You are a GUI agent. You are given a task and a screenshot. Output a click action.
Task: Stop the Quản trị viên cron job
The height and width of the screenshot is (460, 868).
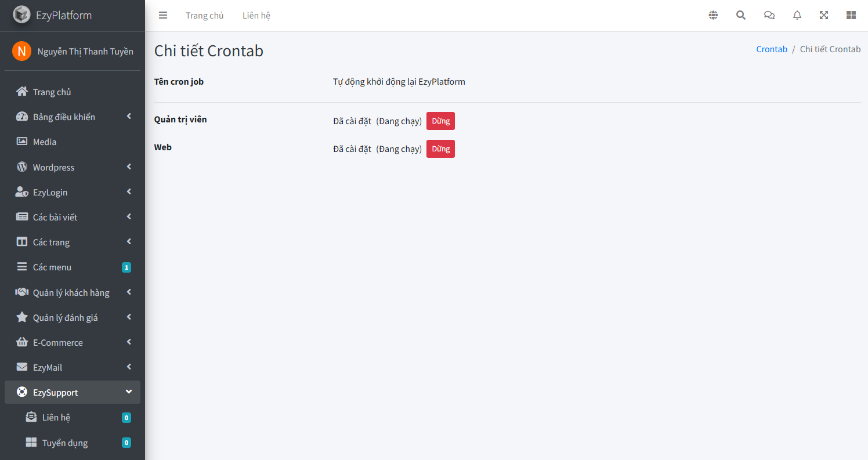pos(440,121)
